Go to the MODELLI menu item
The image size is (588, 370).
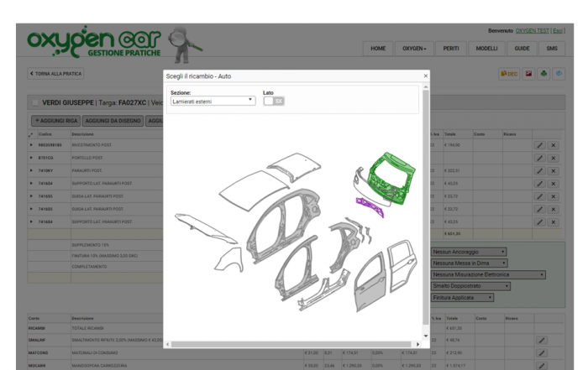[x=486, y=49]
